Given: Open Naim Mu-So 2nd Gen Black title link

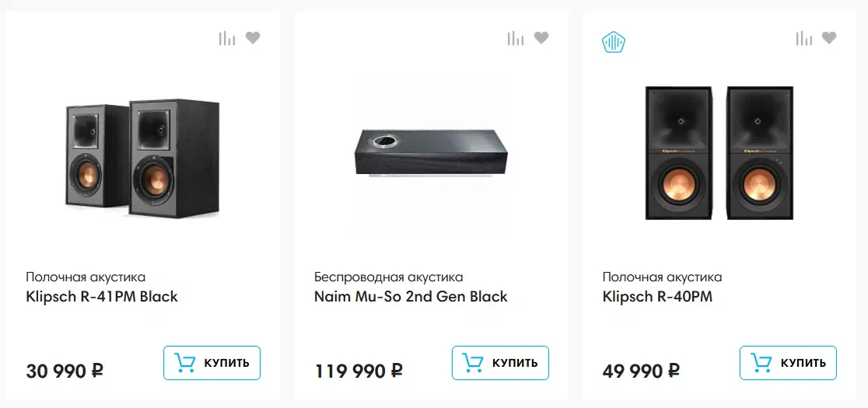Looking at the screenshot, I should coord(411,296).
